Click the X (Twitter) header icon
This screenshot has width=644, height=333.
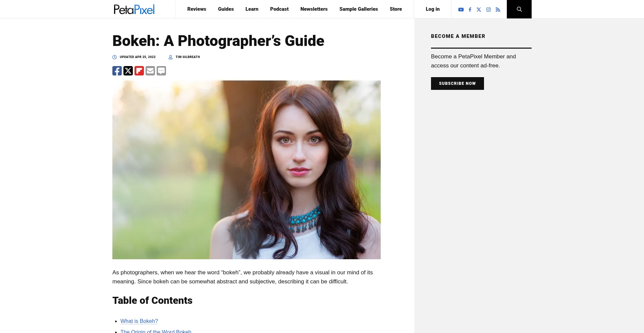click(479, 10)
